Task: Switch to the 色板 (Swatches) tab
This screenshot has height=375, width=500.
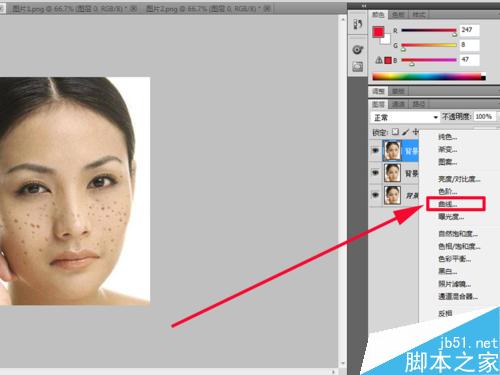Action: 398,15
